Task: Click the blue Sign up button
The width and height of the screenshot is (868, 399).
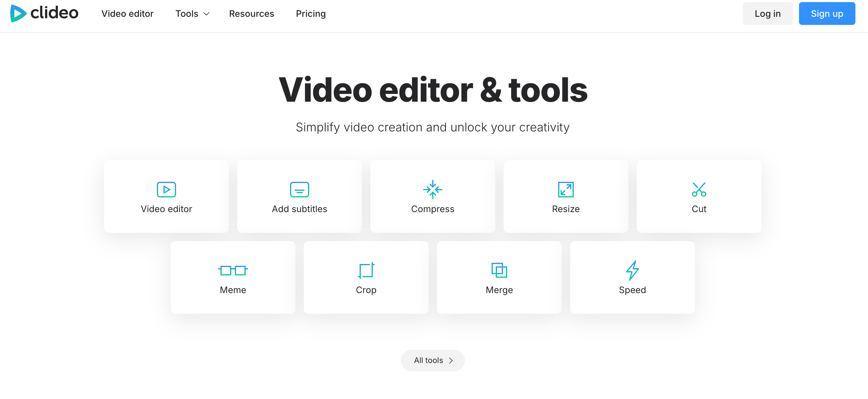Action: pos(827,13)
